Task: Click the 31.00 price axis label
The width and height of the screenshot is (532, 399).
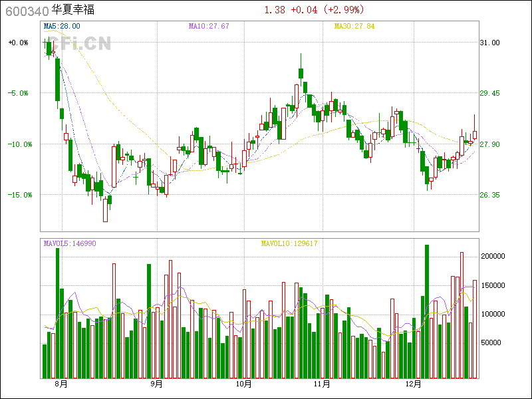Action: [x=489, y=43]
